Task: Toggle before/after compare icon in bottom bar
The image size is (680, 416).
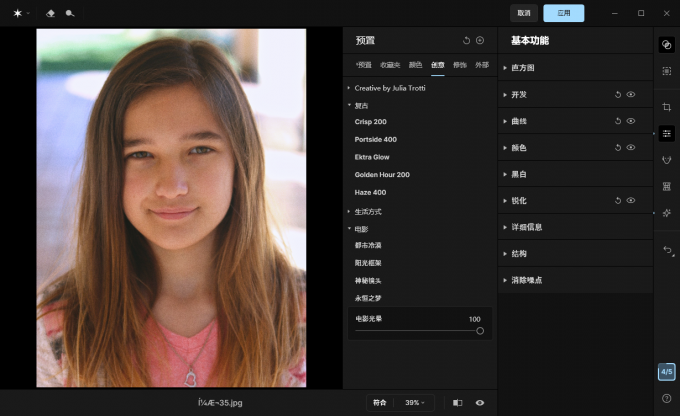Action: click(x=458, y=403)
